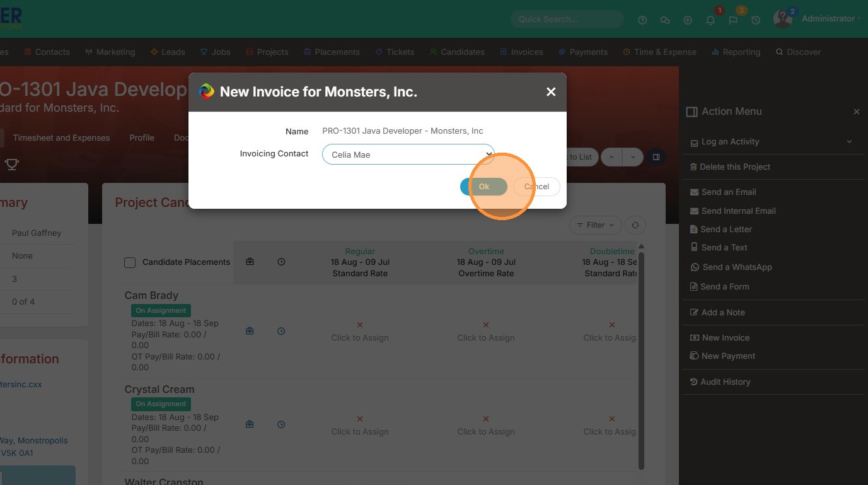Click Crystal Cream's briefcase icon
This screenshot has width=868, height=485.
click(250, 424)
